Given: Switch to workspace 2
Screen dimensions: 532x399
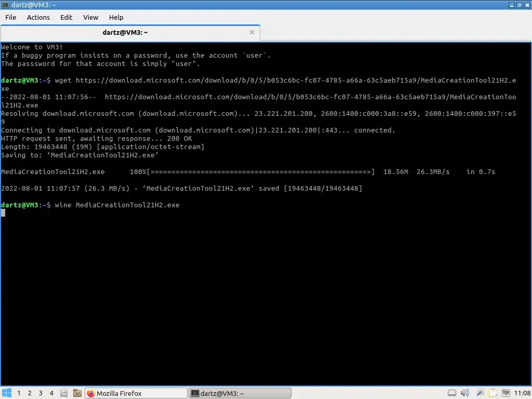Looking at the screenshot, I should coord(30,393).
